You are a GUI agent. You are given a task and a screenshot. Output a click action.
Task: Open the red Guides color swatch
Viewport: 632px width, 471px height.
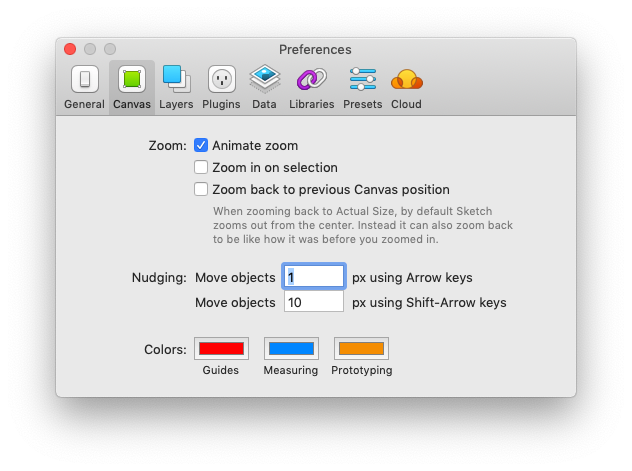pyautogui.click(x=221, y=349)
